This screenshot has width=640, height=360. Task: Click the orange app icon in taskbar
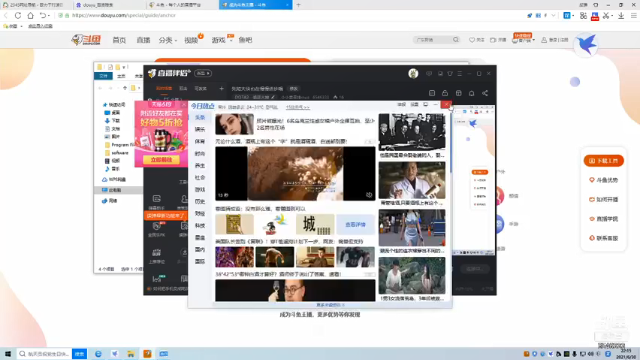(x=147, y=353)
